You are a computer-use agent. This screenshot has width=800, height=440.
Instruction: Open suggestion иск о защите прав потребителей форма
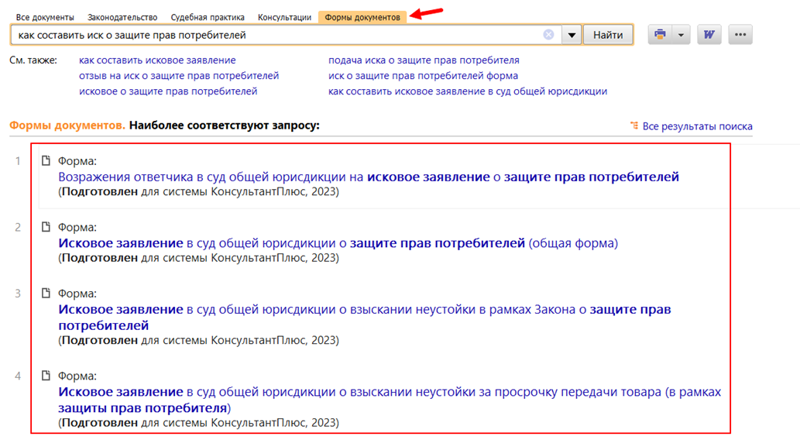(x=423, y=76)
